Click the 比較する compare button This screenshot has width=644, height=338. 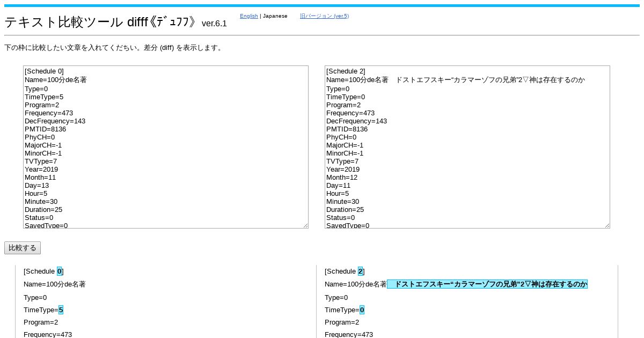pyautogui.click(x=23, y=248)
